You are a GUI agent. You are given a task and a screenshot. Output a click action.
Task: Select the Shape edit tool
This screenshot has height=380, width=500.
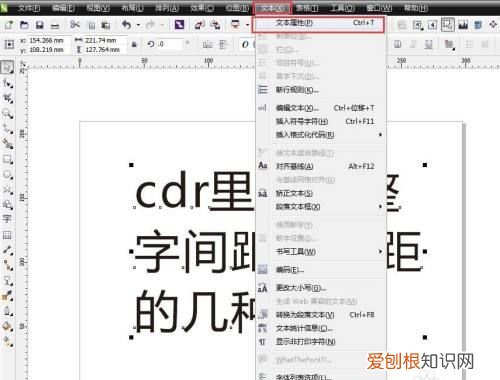click(x=7, y=83)
